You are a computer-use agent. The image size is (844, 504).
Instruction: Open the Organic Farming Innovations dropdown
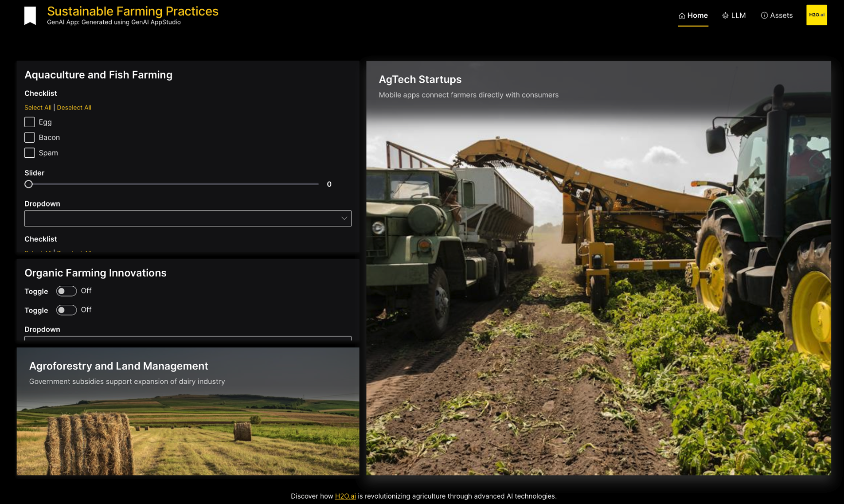pos(188,337)
